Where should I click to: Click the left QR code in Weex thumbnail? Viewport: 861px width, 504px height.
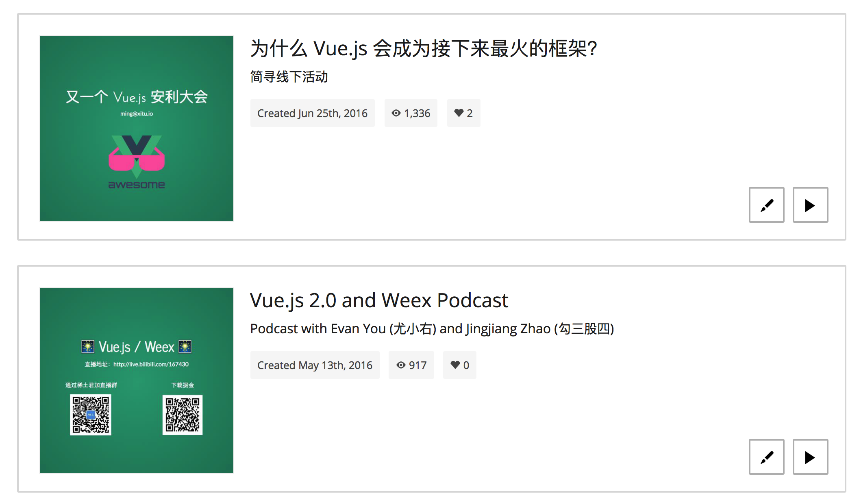tap(91, 415)
